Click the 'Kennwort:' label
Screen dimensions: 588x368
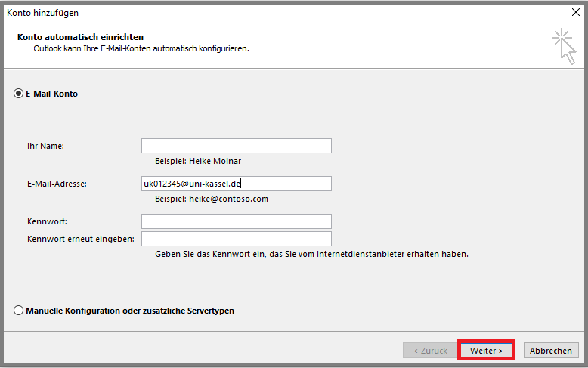pos(48,221)
